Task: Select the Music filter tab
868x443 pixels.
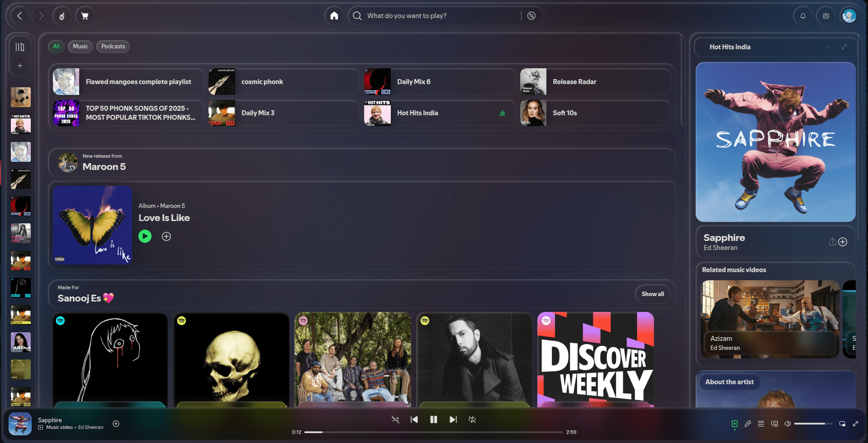Action: pyautogui.click(x=80, y=47)
